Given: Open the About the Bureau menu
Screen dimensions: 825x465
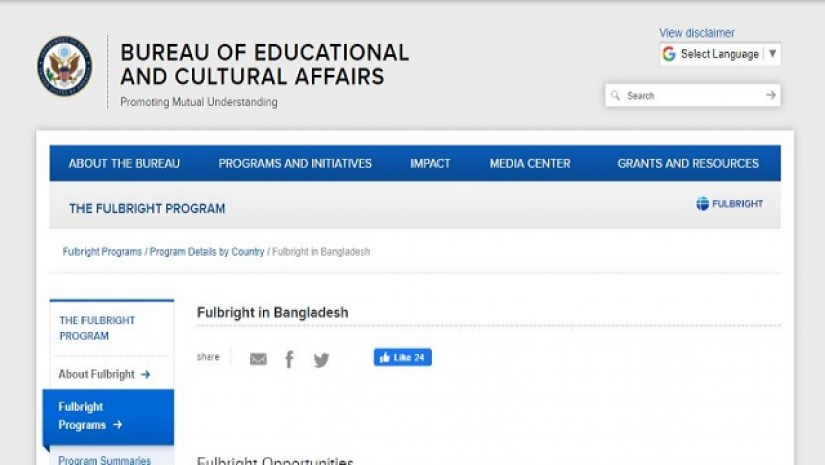Looking at the screenshot, I should click(124, 164).
